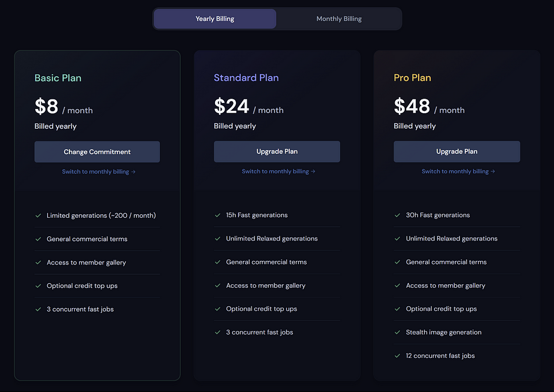Click Change Commitment on Basic Plan
The image size is (554, 392).
97,152
